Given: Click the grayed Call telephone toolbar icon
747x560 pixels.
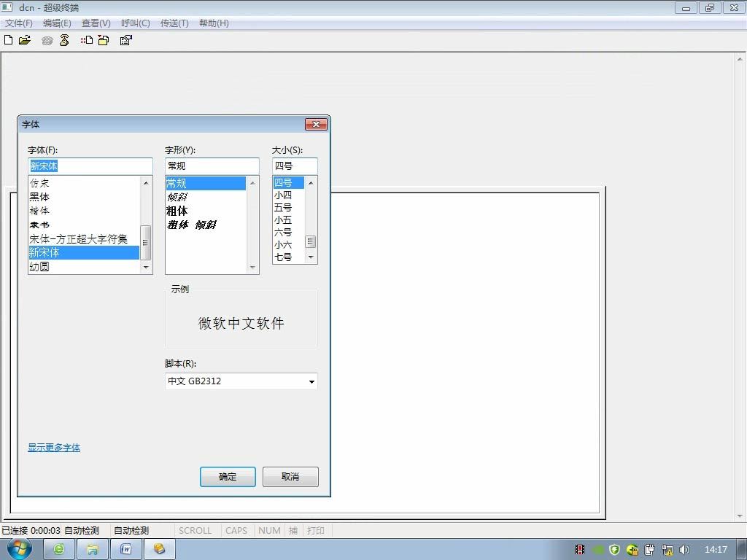Looking at the screenshot, I should coord(47,41).
